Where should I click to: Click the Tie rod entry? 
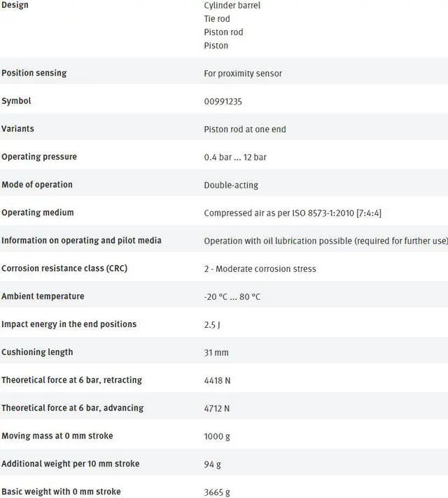click(217, 19)
